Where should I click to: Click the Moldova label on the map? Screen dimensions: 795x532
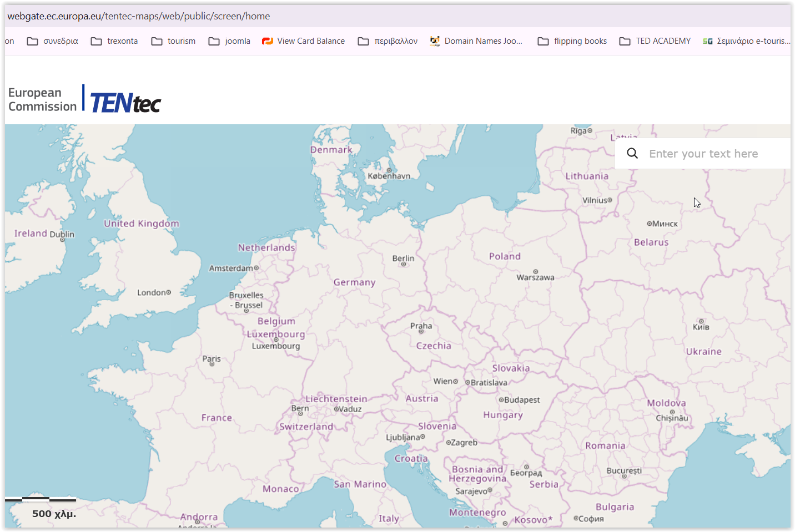click(x=666, y=403)
